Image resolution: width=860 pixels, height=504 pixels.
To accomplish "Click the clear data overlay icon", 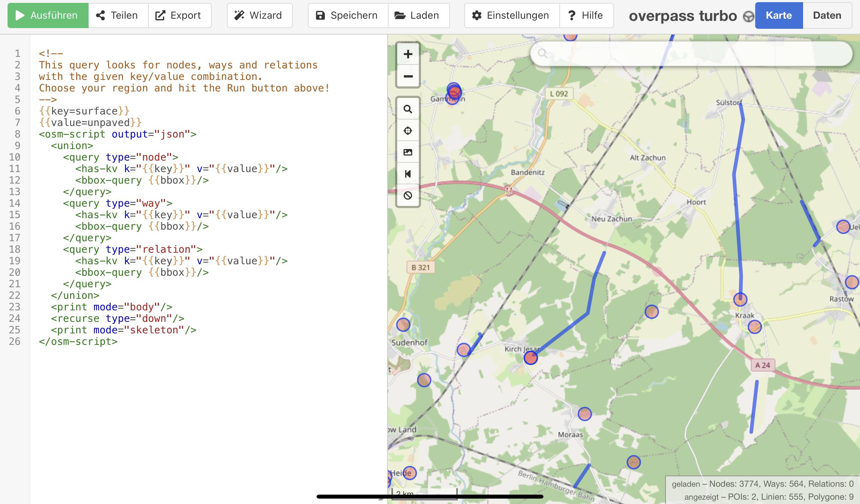I will pos(408,195).
